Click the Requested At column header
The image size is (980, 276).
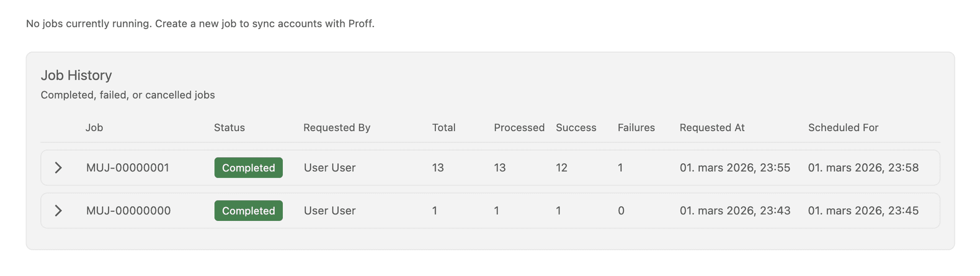pos(712,128)
